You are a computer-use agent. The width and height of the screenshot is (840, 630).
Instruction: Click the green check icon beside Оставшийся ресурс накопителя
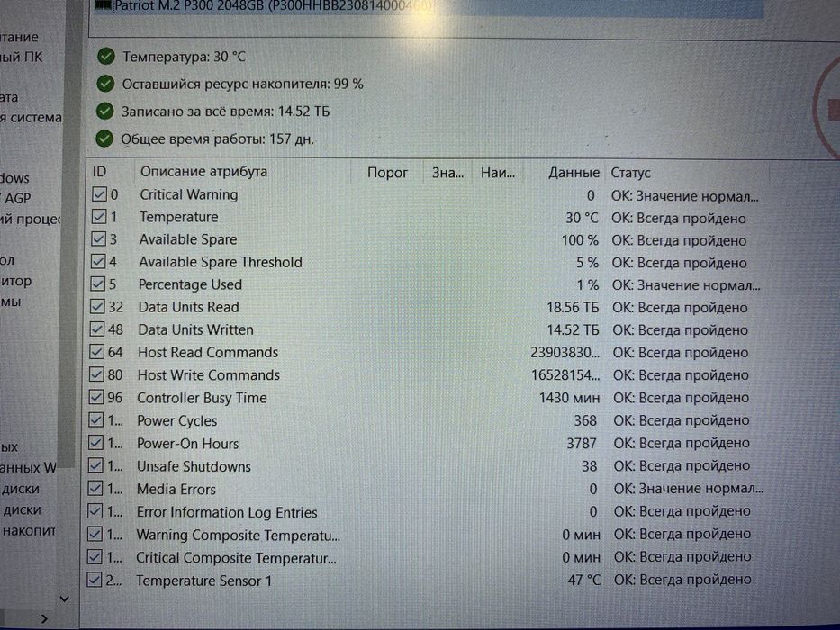click(105, 84)
